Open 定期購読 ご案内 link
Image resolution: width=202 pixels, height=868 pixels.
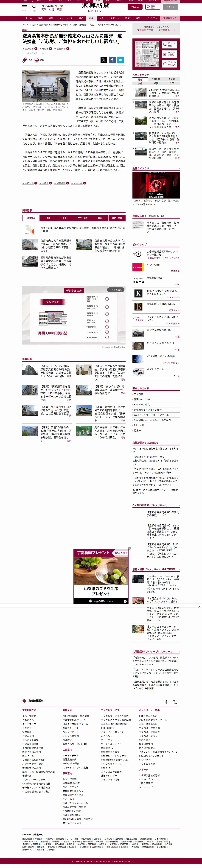tap(145, 30)
